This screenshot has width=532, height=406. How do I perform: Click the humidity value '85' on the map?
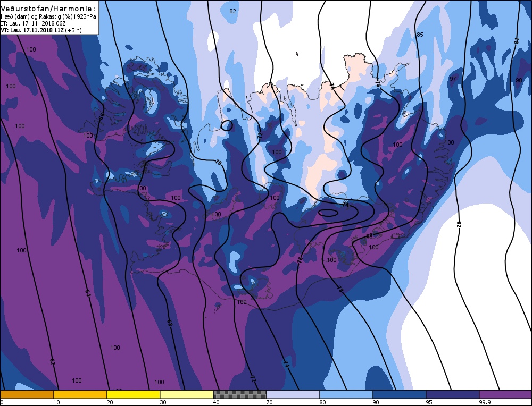(x=420, y=35)
